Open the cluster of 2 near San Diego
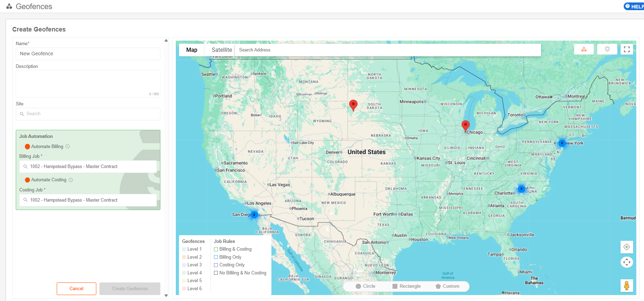The width and height of the screenshot is (644, 301). pos(254,215)
